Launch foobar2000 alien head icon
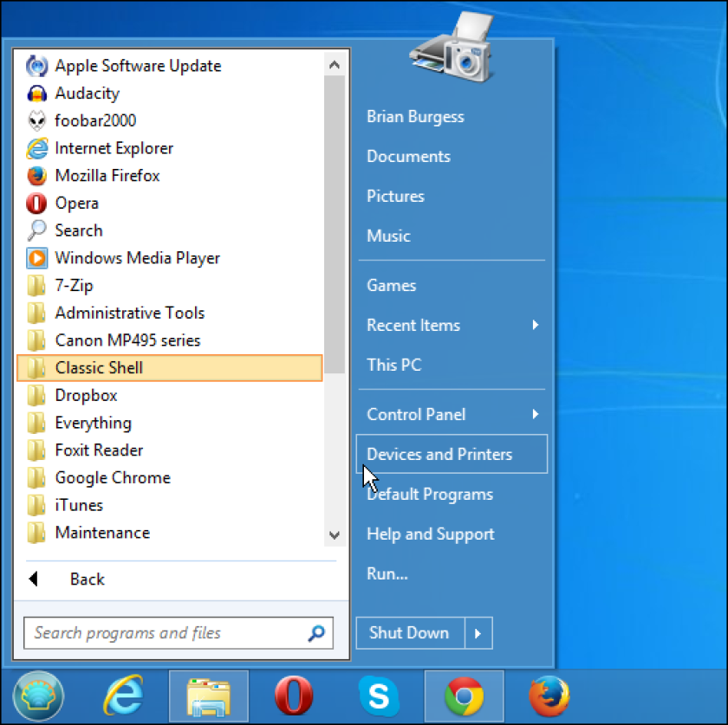 36,120
